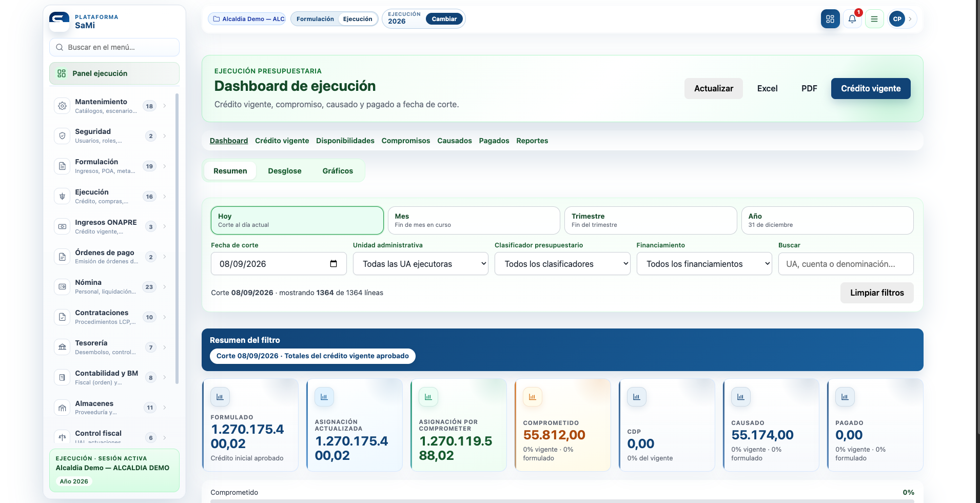Click the sidebar menu scrollbar

click(177, 239)
